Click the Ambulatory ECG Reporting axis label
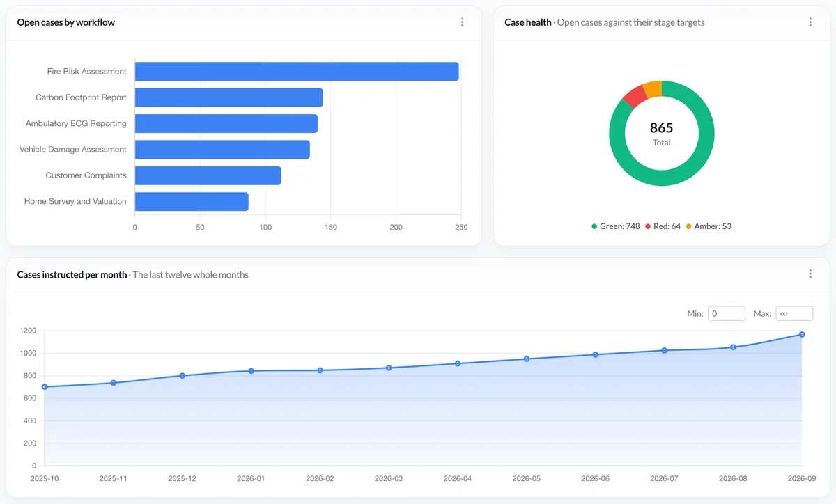 tap(76, 123)
